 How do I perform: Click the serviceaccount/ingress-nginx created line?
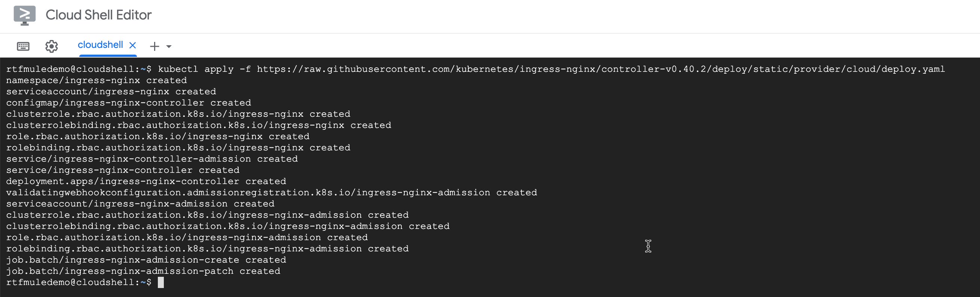[x=111, y=92]
